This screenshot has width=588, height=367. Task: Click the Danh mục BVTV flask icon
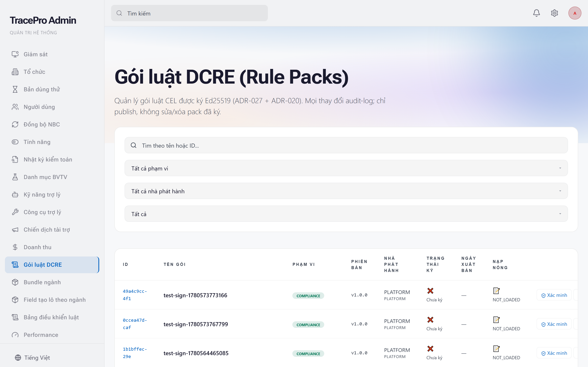click(x=15, y=177)
